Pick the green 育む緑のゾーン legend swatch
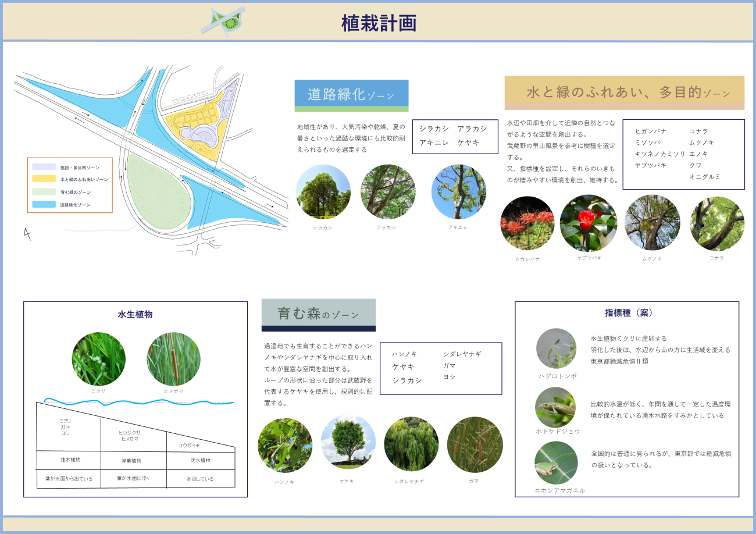 click(x=44, y=192)
